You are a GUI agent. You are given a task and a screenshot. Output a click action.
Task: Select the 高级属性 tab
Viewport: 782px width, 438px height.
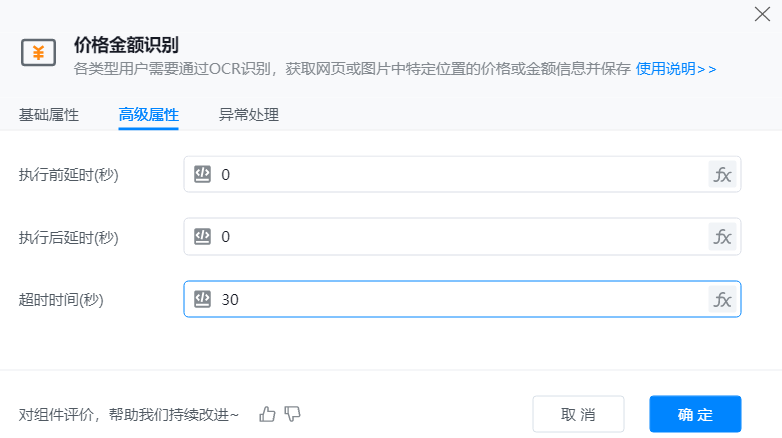click(148, 114)
